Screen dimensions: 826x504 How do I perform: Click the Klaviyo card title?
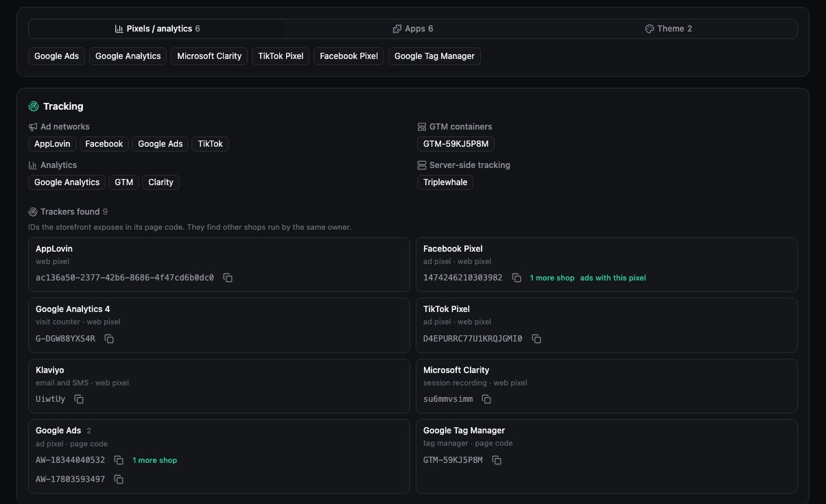[51, 370]
